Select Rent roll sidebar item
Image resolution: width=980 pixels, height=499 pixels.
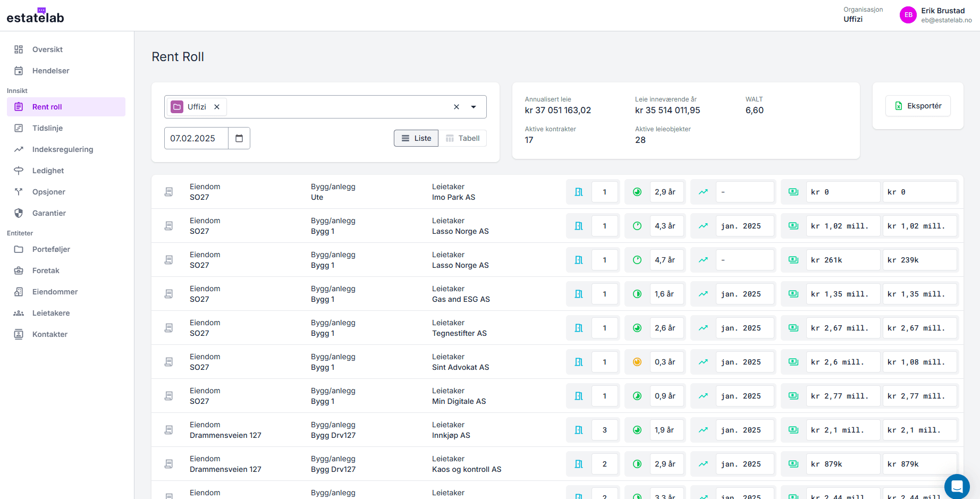(66, 107)
